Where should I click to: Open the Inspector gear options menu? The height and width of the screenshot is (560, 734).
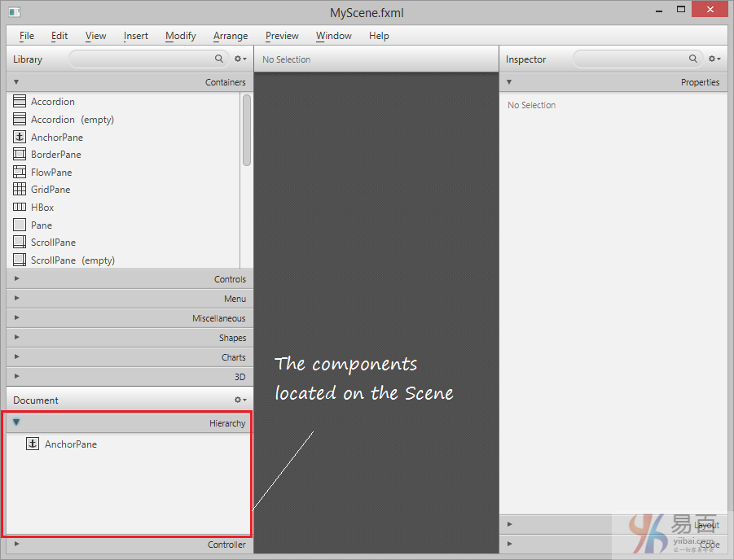(x=714, y=59)
